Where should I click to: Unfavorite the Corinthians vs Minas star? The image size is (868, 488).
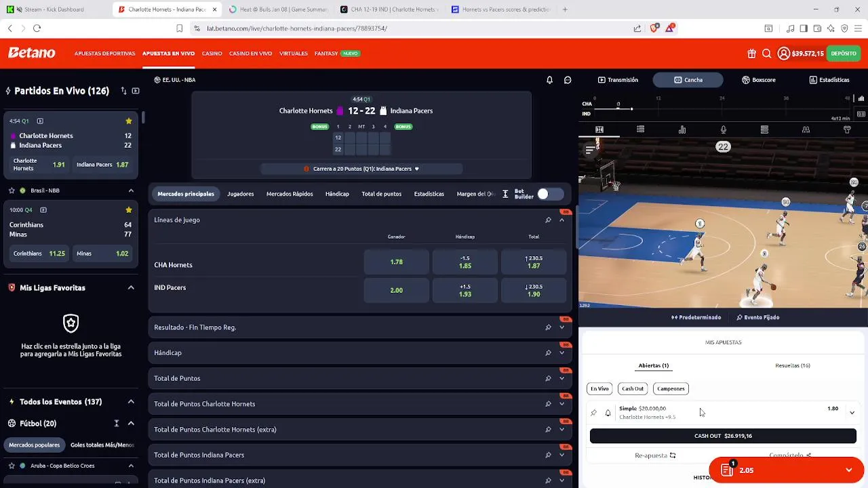129,210
